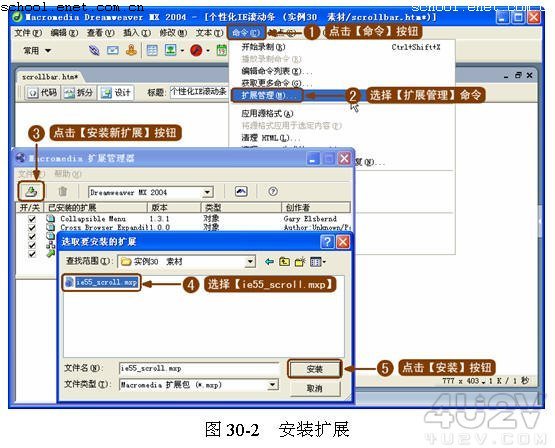Image resolution: width=555 pixels, height=448 pixels.
Task: Click the email link envelope icon
Action: [113, 51]
